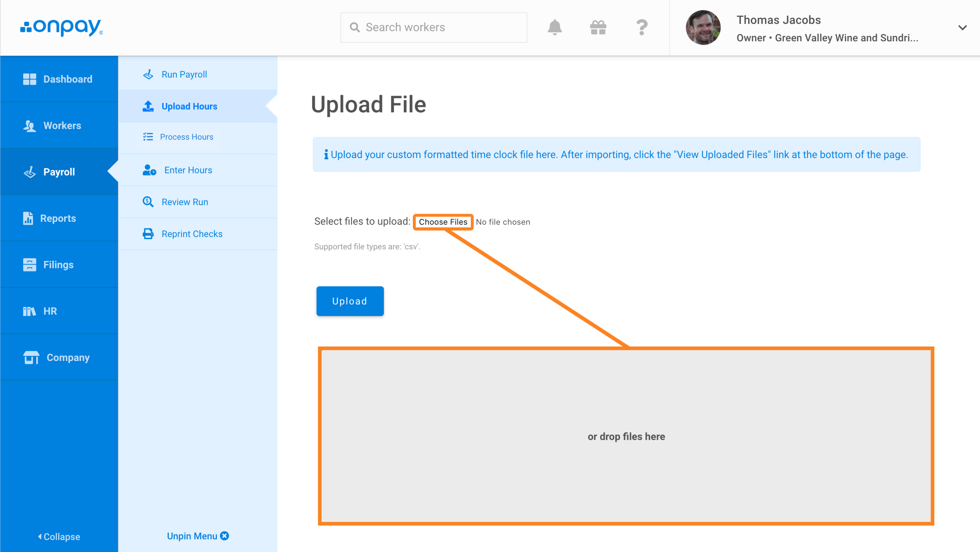This screenshot has height=552, width=980.
Task: Collapse the main sidebar
Action: click(59, 536)
